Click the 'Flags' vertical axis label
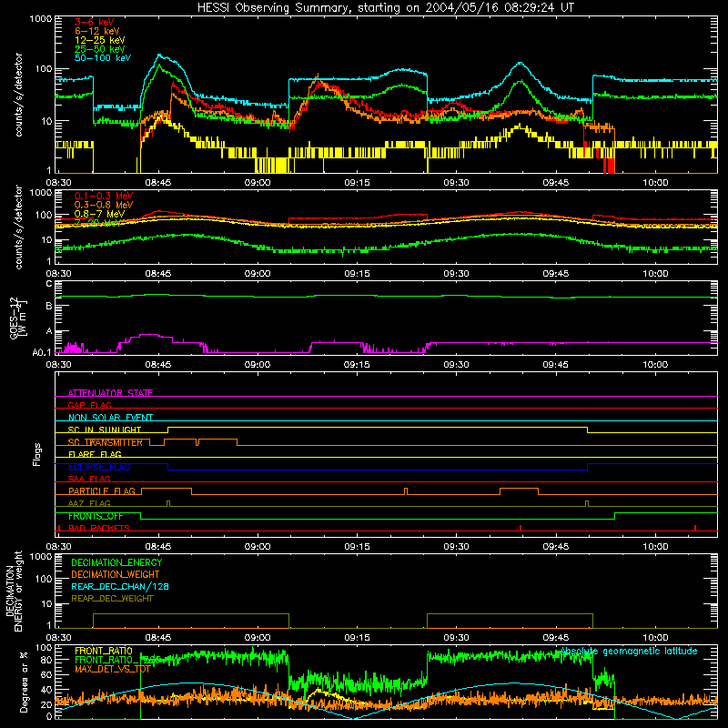728x728 pixels. [37, 454]
